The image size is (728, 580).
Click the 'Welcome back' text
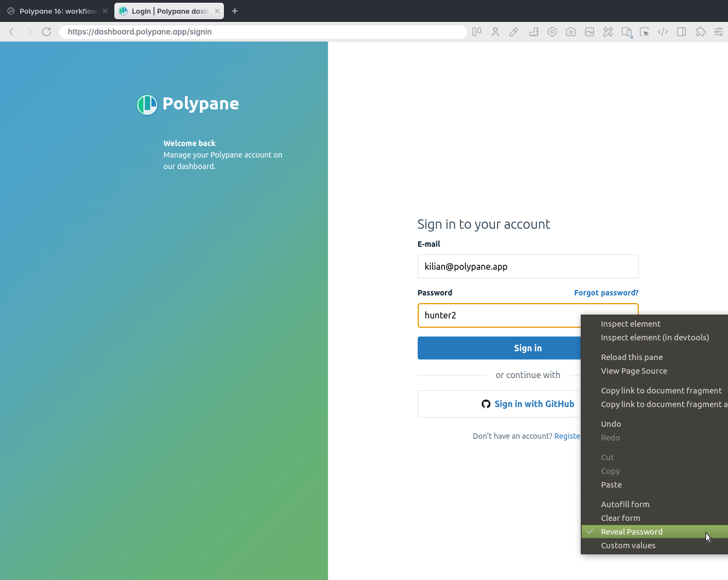(189, 143)
